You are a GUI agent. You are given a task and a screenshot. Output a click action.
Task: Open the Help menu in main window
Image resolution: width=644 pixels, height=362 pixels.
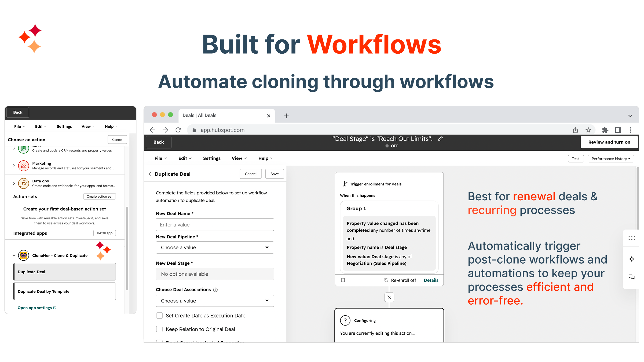click(x=266, y=158)
